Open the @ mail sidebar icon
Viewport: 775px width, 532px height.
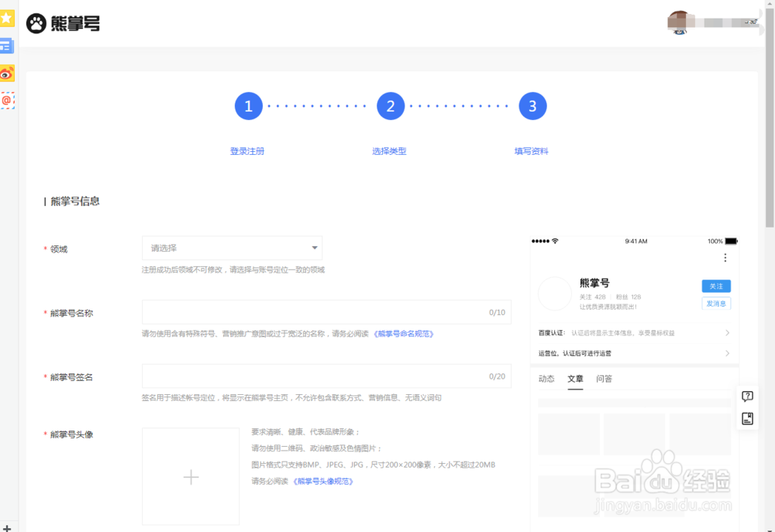(x=7, y=100)
